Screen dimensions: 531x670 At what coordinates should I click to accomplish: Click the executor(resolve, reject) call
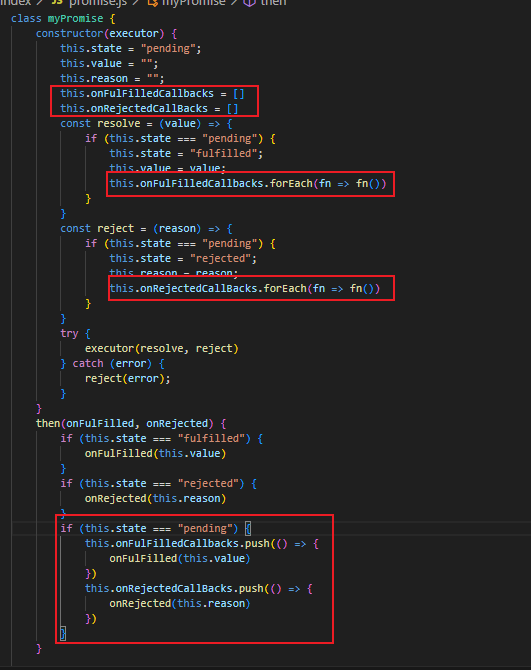pos(161,349)
